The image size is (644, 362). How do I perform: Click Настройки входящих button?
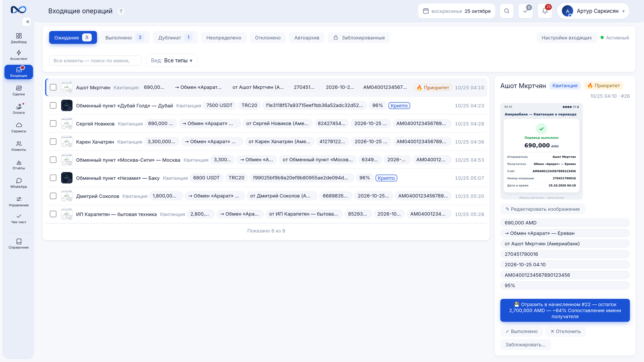click(566, 38)
